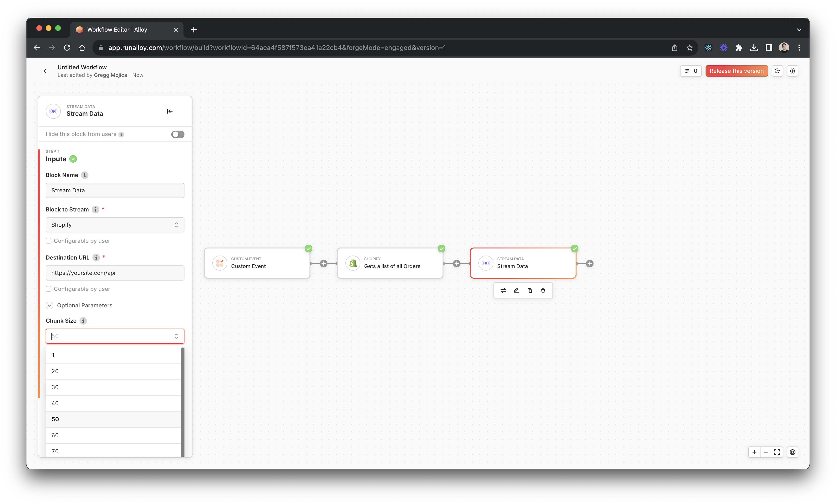Click the fit-to-screen canvas icon
Viewport: 836px width, 504px height.
click(x=777, y=452)
